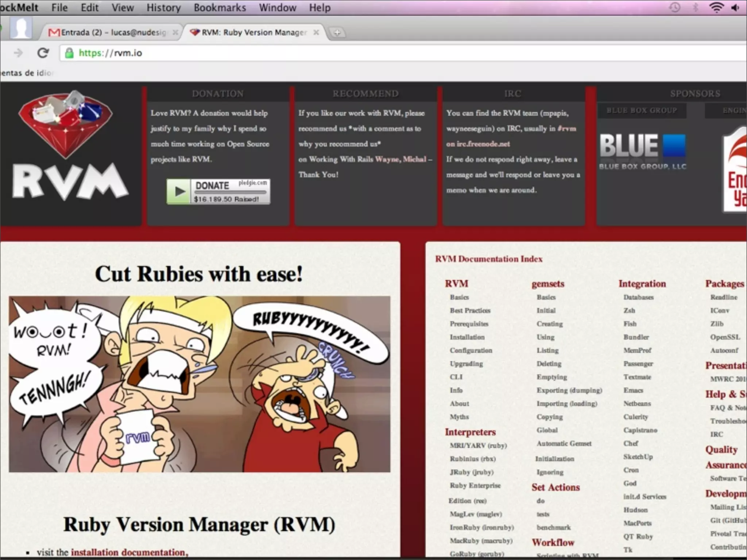Select the RVM: Ruby Version Manager tab
This screenshot has width=747, height=560.
click(254, 32)
